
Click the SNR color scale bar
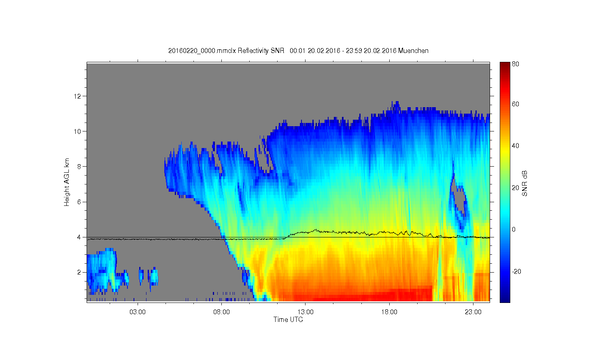point(505,182)
